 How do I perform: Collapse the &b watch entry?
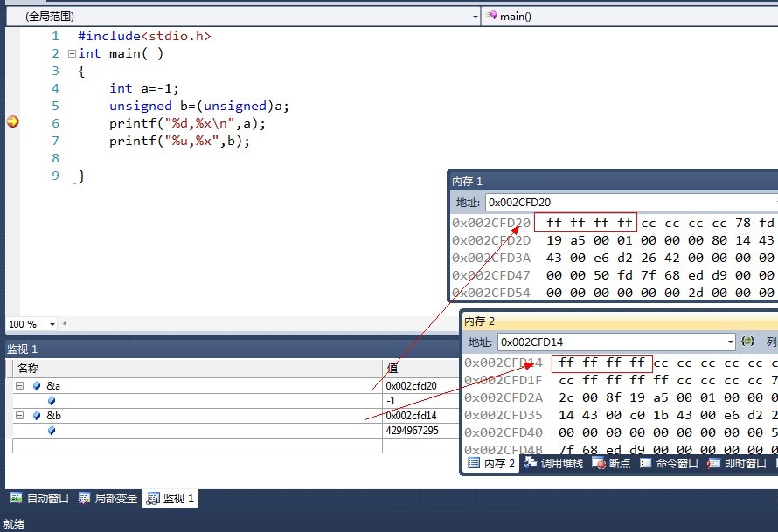pyautogui.click(x=19, y=416)
